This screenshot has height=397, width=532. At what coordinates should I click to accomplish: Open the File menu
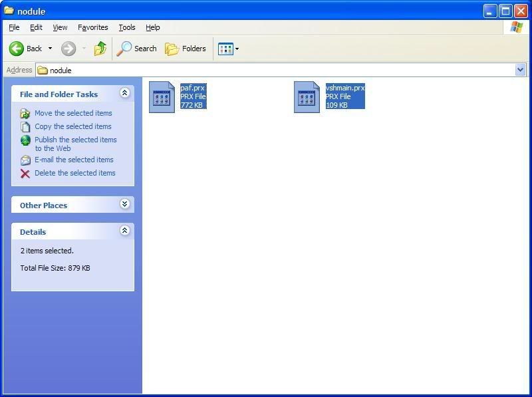[x=14, y=27]
